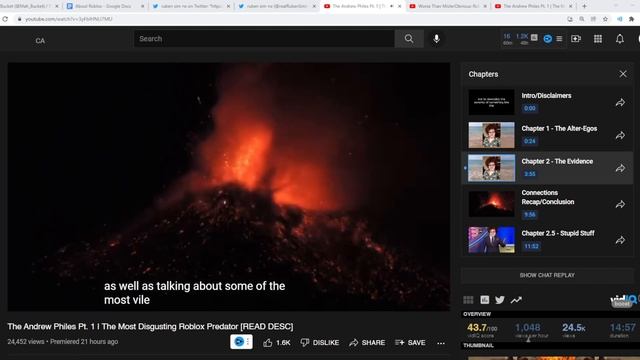Open the vidIQ list menu icon in header
The height and width of the screenshot is (360, 640).
click(x=559, y=39)
